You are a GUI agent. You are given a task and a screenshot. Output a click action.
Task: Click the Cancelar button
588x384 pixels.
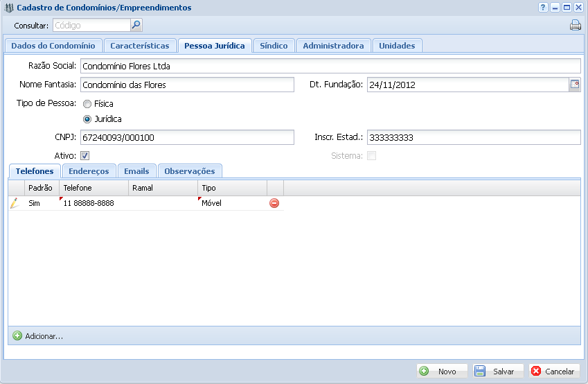[x=554, y=372]
